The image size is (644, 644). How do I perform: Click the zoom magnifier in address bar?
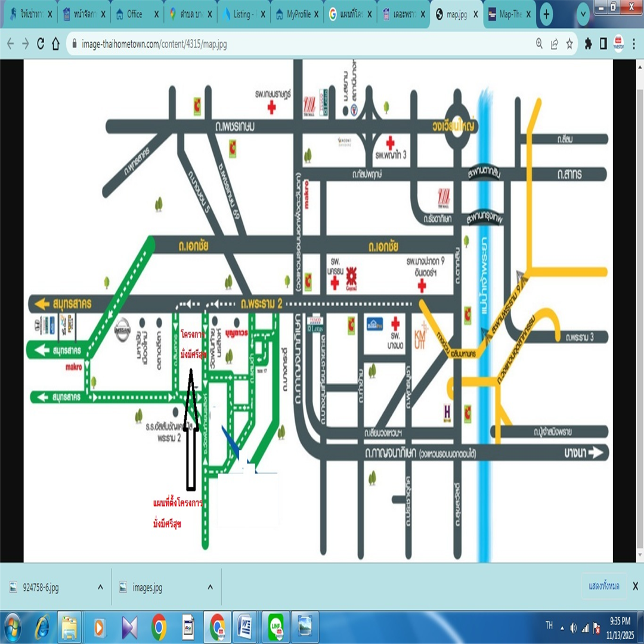(539, 44)
